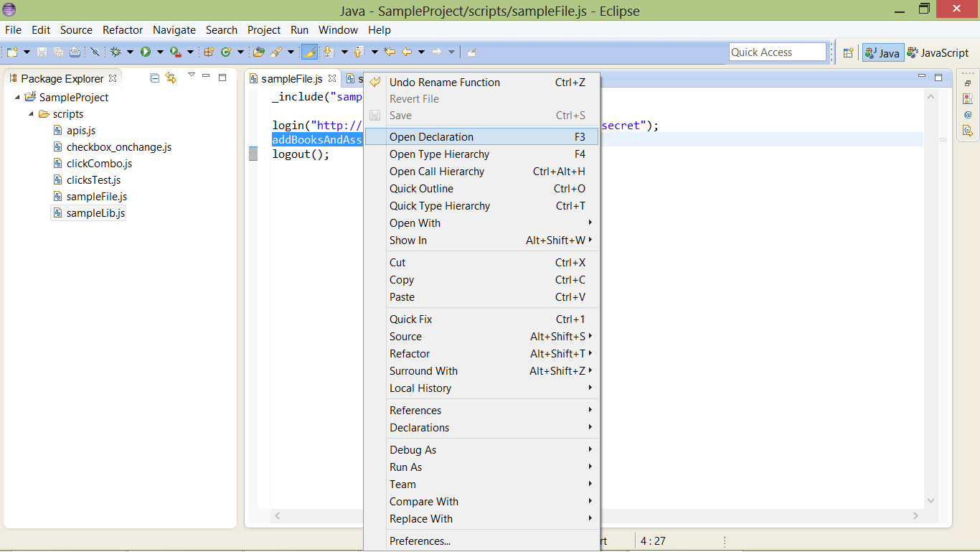Viewport: 980px width, 552px height.
Task: Toggle the highlighted Mark Occurrences toolbar button
Action: (309, 52)
